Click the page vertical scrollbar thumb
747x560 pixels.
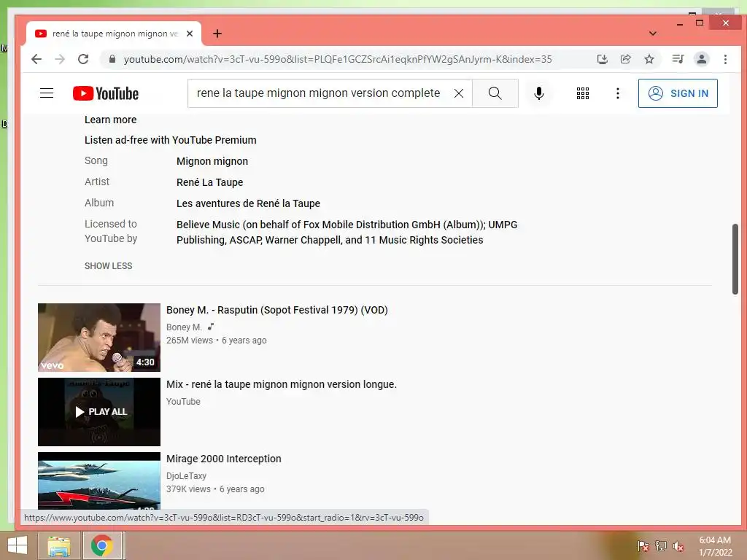[x=735, y=259]
